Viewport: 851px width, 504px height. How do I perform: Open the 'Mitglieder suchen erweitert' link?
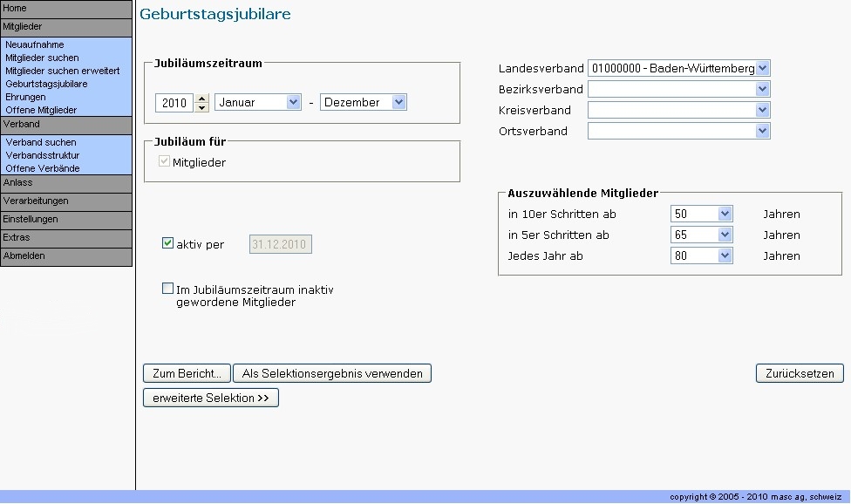click(x=63, y=71)
